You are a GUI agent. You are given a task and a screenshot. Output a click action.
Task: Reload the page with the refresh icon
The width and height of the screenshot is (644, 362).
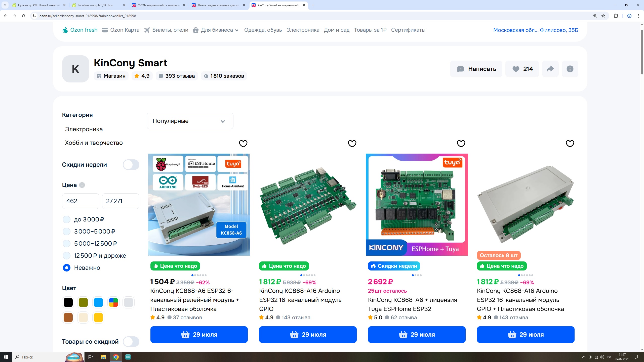24,16
